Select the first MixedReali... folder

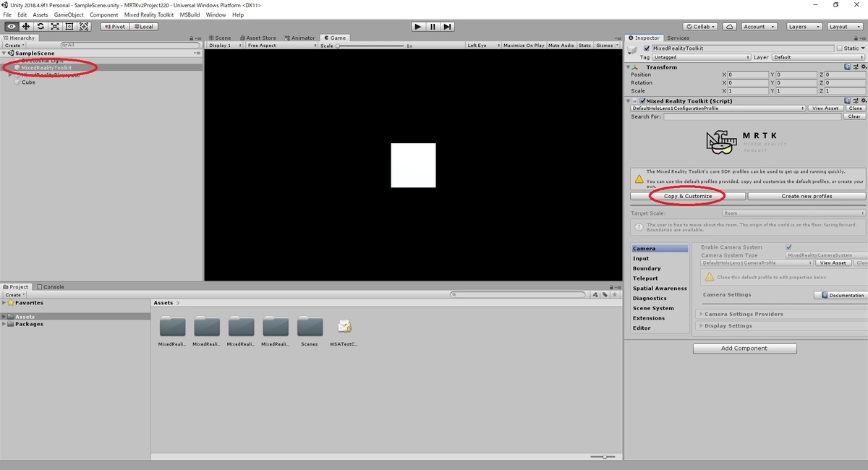pyautogui.click(x=172, y=330)
